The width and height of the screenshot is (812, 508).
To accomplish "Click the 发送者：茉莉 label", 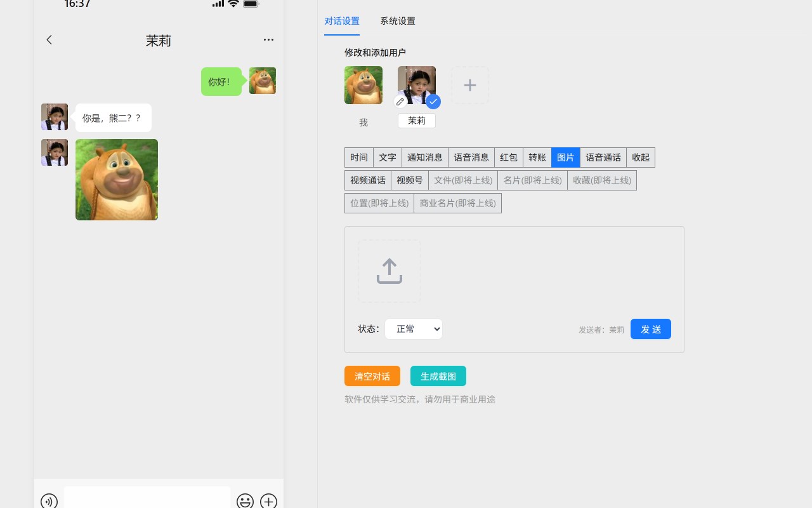I will 601,330.
